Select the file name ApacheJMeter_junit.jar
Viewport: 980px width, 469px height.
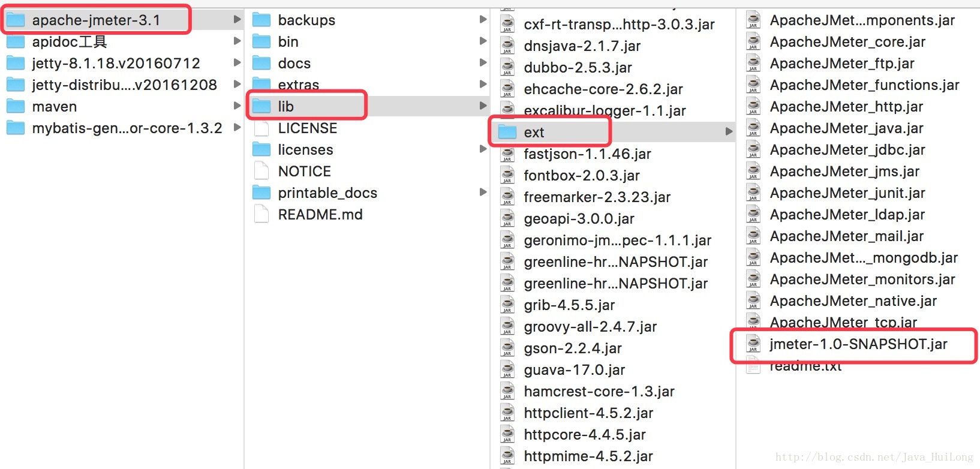847,193
